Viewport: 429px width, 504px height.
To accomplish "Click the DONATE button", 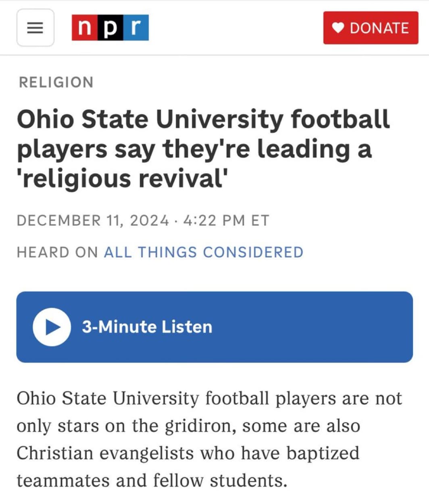I will [371, 28].
